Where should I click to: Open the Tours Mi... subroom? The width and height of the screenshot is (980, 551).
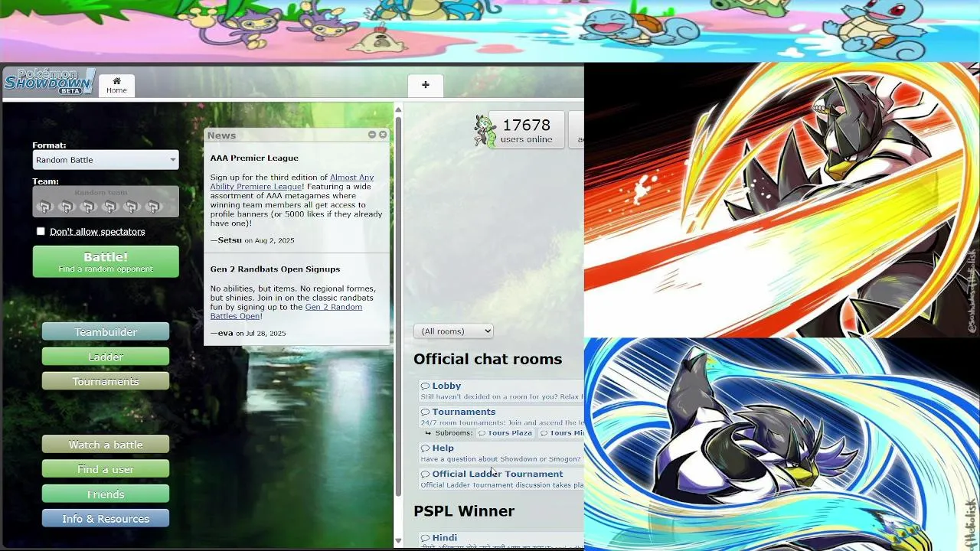[x=561, y=433]
